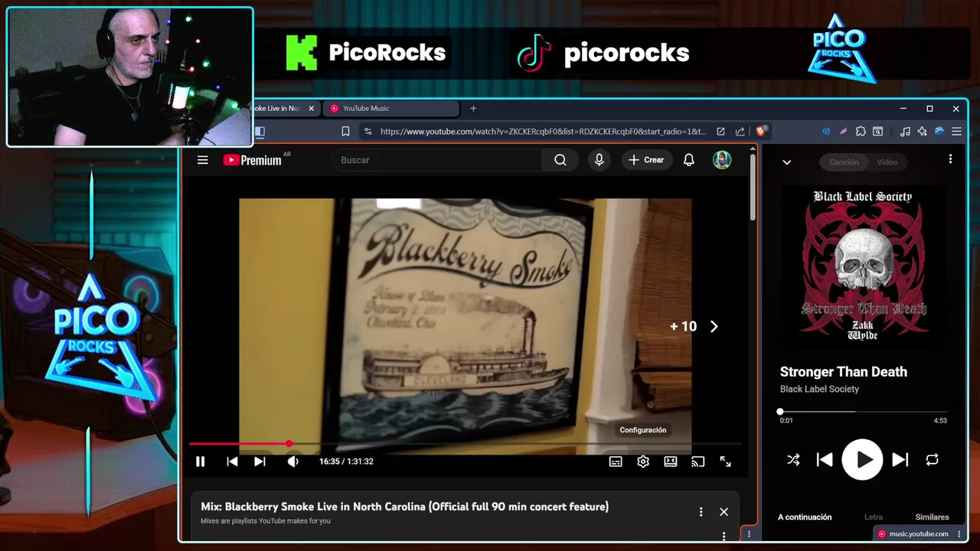
Task: Go to YouTube Premium home logo
Action: point(253,160)
